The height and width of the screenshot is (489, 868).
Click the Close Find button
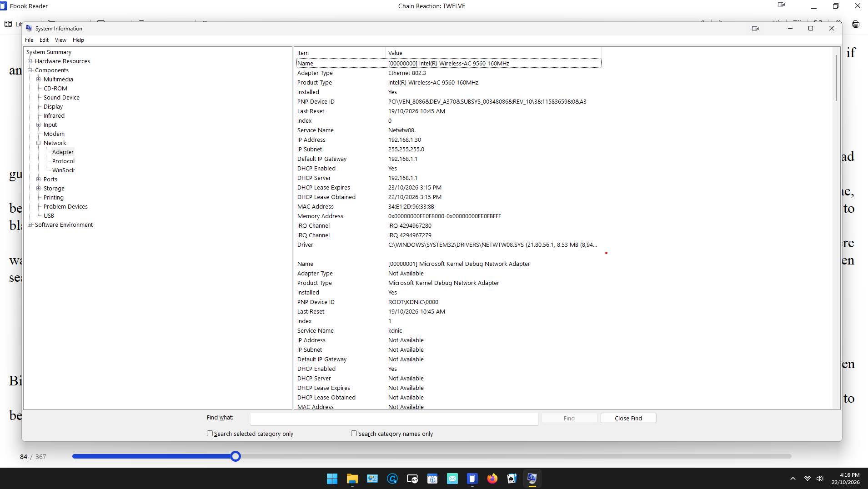pyautogui.click(x=628, y=418)
